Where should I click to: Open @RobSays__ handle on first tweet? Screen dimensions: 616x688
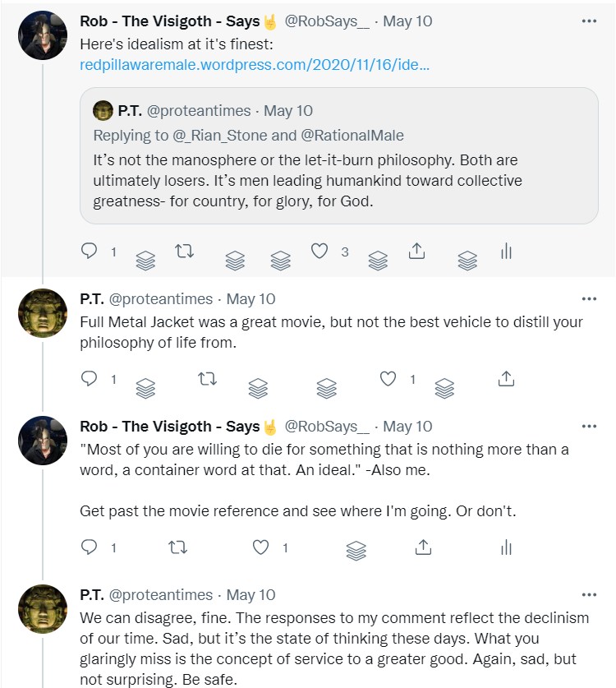(x=327, y=21)
